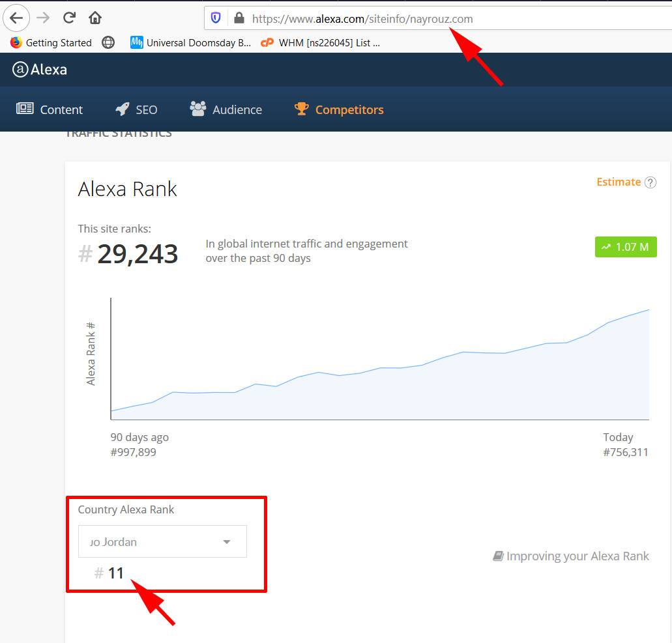Open the Audience navigation menu
The image size is (672, 643).
tap(226, 109)
